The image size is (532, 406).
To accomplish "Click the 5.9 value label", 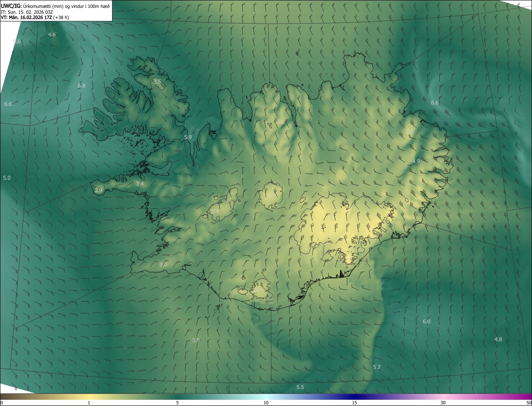I will [x=188, y=137].
